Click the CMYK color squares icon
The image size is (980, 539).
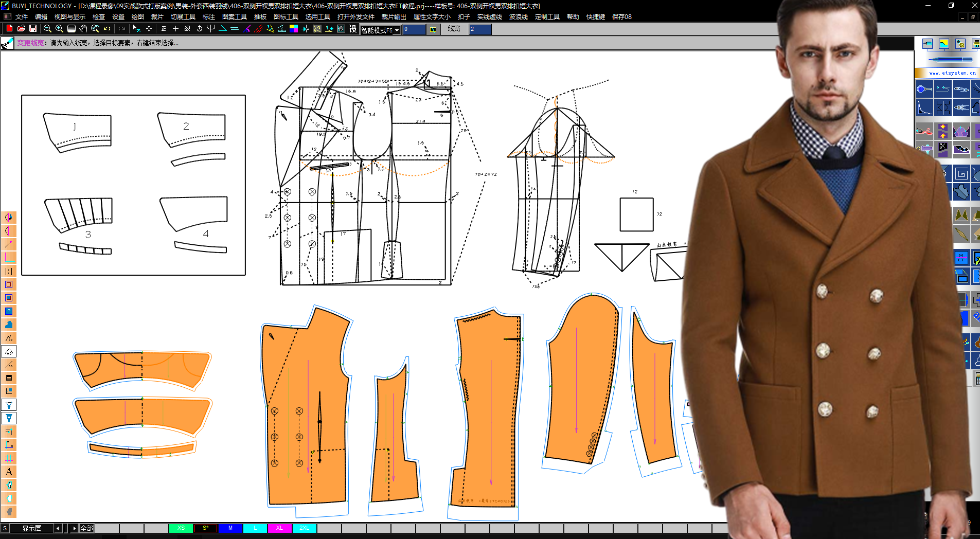coord(294,29)
